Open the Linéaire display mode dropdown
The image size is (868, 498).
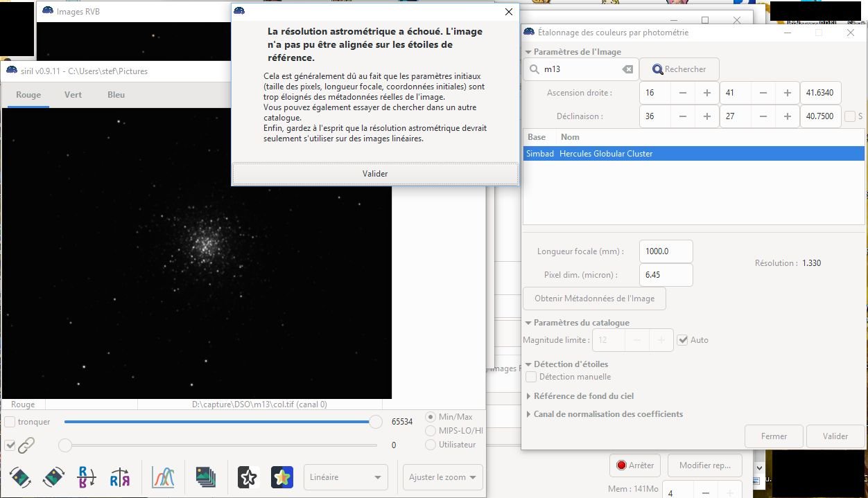(346, 477)
